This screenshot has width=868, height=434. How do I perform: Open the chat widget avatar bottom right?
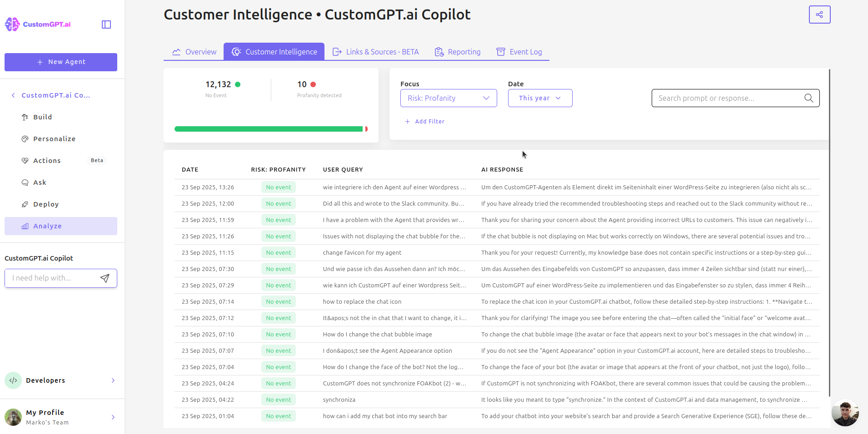pyautogui.click(x=845, y=413)
